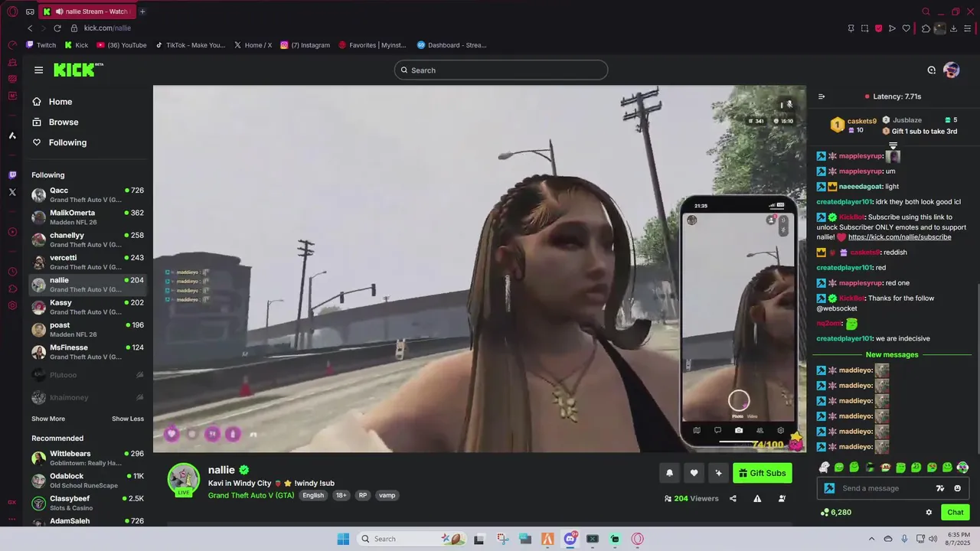Jump to New messages in chat
This screenshot has height=551, width=980.
click(x=891, y=354)
